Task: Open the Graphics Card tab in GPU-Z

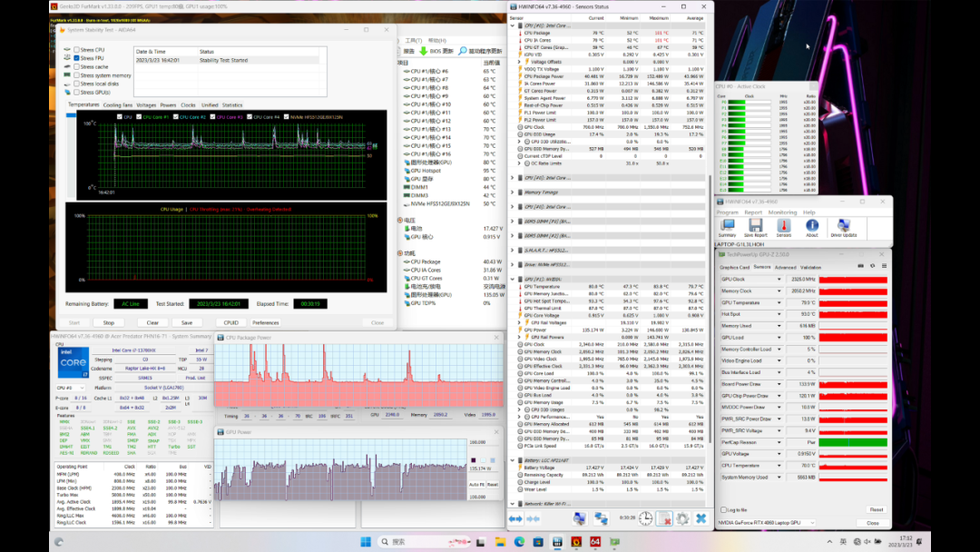Action: (x=734, y=267)
